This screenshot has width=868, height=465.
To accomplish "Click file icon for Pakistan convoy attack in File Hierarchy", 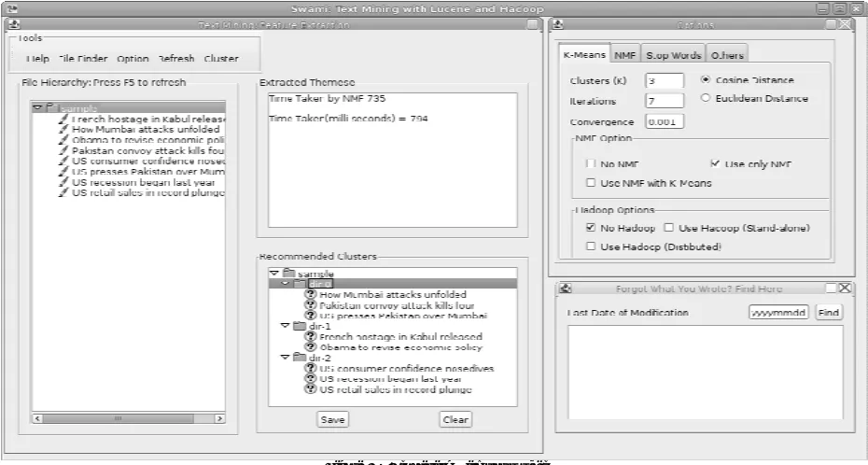I will click(63, 150).
